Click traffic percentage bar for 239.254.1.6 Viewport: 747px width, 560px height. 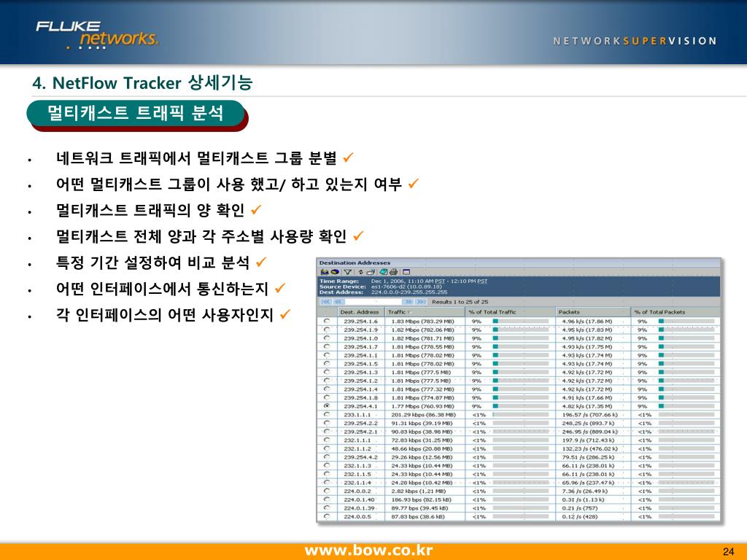point(520,322)
